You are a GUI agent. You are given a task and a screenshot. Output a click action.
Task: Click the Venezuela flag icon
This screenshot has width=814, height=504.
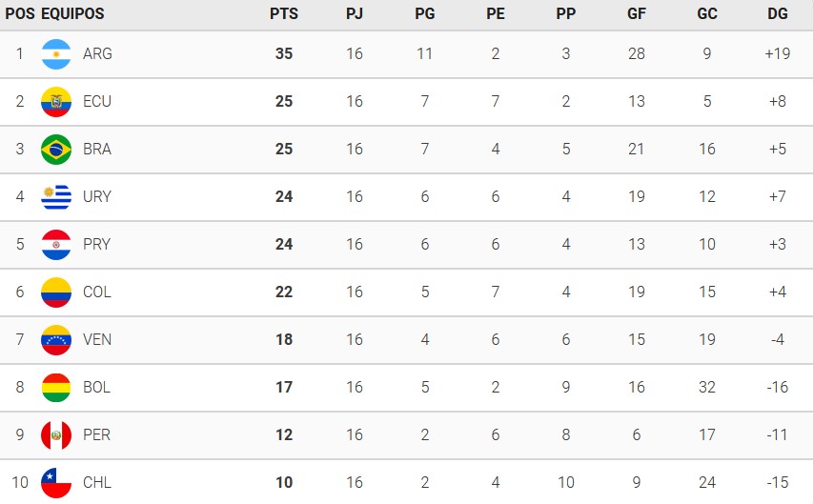[56, 340]
